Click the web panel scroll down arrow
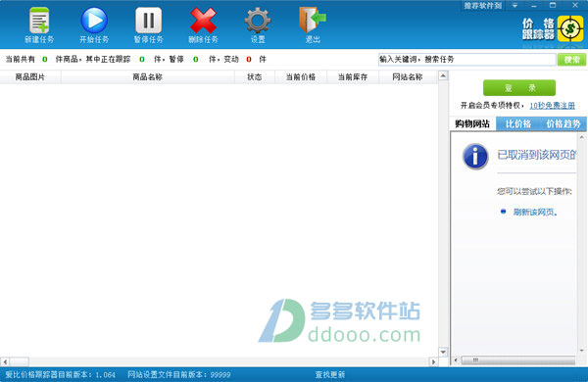This screenshot has height=382, width=588. (x=581, y=351)
